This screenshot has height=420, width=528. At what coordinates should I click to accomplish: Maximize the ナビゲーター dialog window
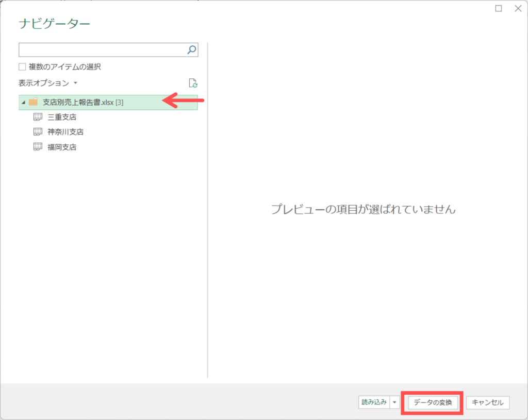pos(499,8)
